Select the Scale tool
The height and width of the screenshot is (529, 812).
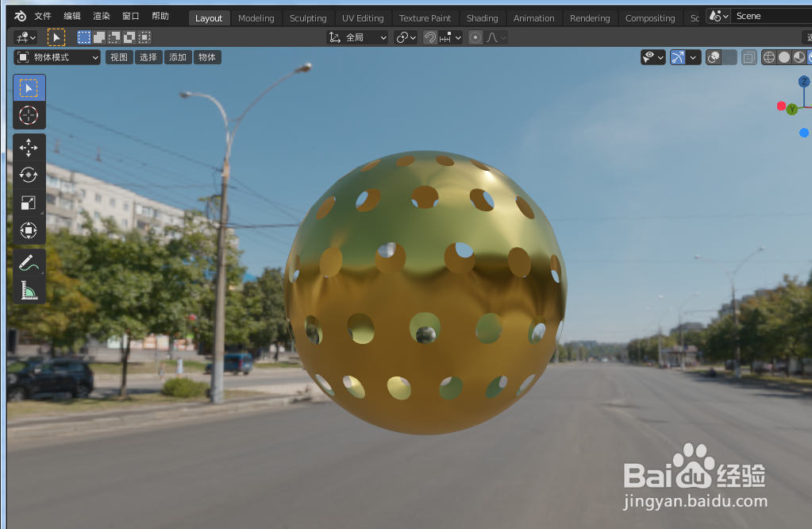[x=29, y=203]
